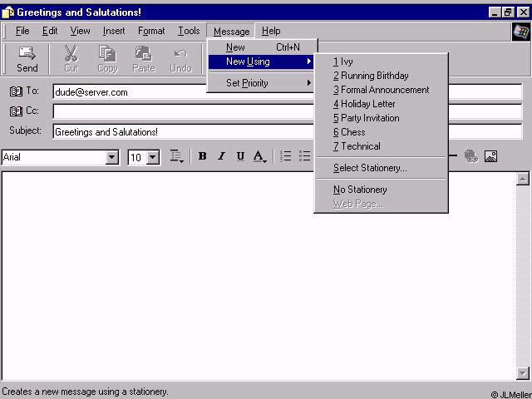The width and height of the screenshot is (532, 399).
Task: Click inside the message body area
Action: [x=259, y=275]
